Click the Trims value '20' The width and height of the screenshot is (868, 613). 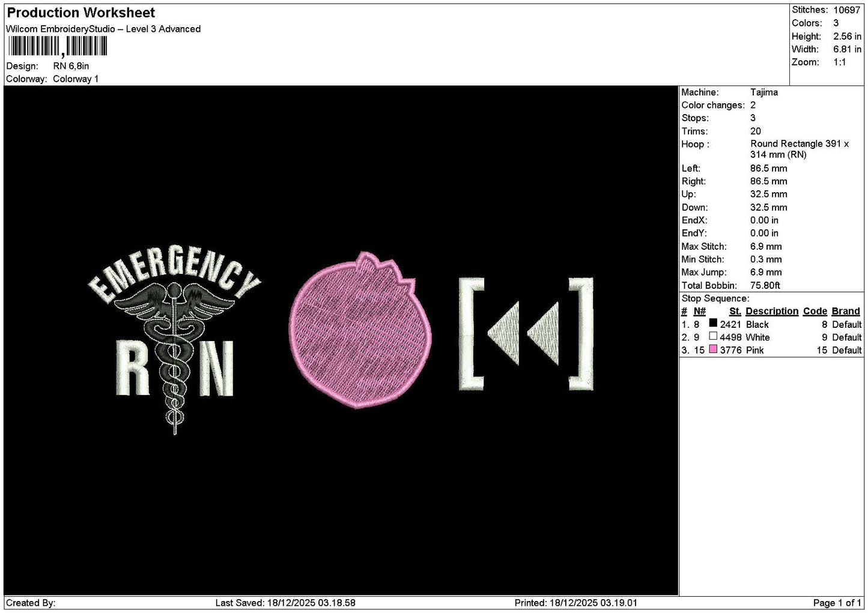click(x=756, y=131)
